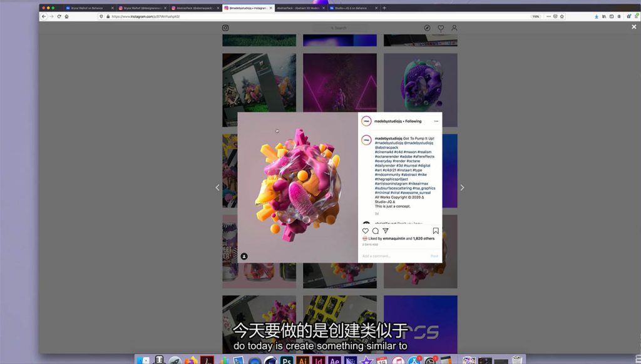The height and width of the screenshot is (364, 641).
Task: Open Firefox Library icon in toolbar
Action: (x=604, y=16)
